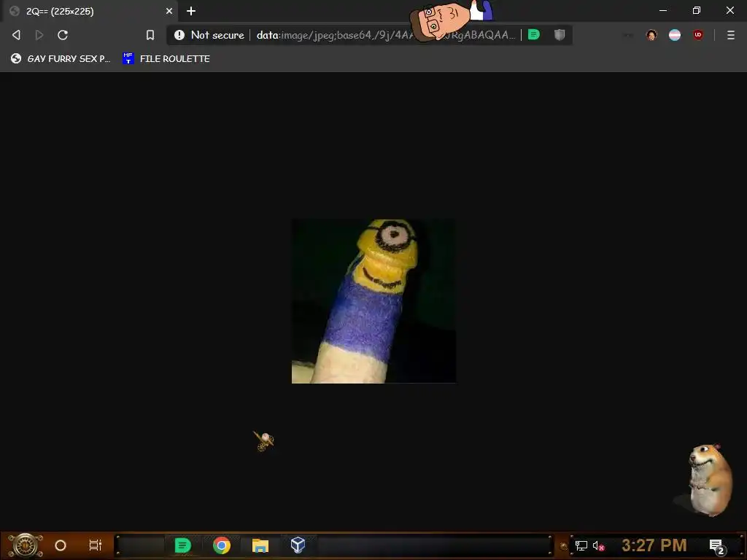Click the muted volume icon in tray
Viewport: 747px width, 560px height.
[x=598, y=545]
